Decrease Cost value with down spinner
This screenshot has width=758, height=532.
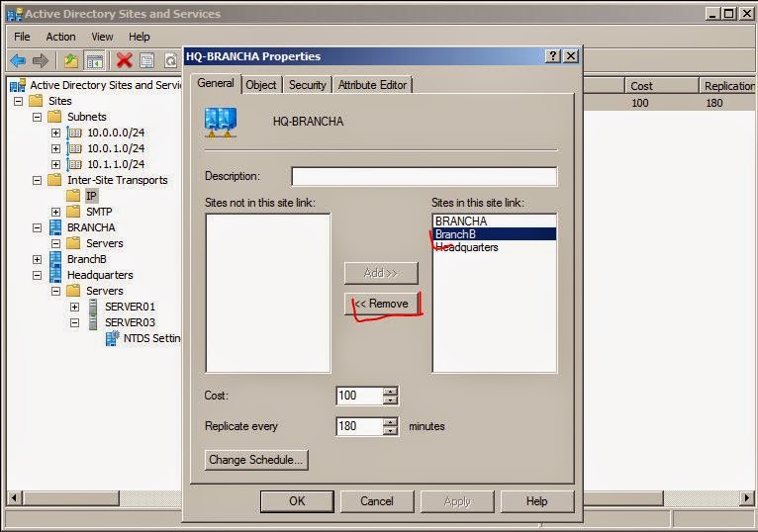tap(390, 400)
